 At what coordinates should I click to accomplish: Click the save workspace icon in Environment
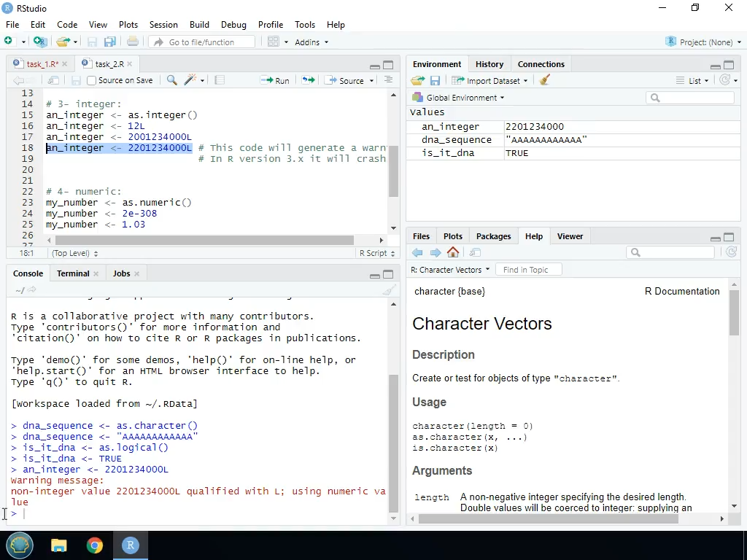(x=435, y=80)
